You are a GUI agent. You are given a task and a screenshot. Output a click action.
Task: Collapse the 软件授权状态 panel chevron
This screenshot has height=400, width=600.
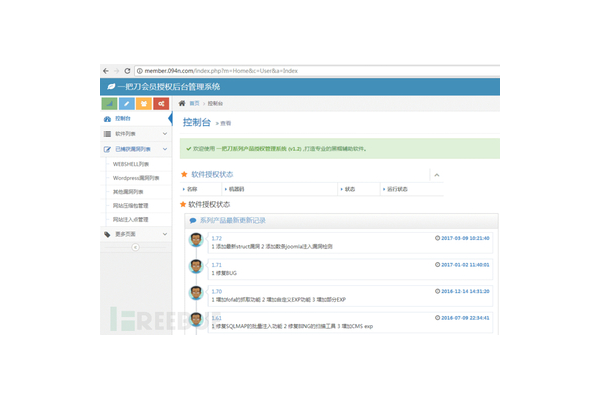pyautogui.click(x=437, y=175)
